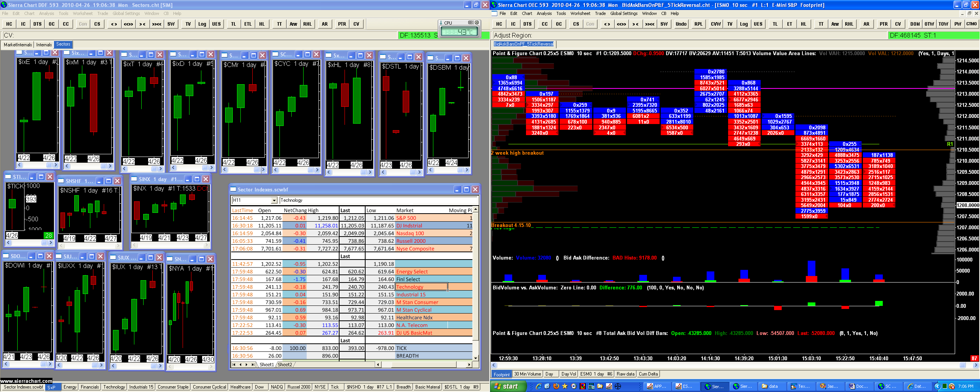
Task: Open Global Settings menu in the OEC window
Action: pyautogui.click(x=624, y=13)
